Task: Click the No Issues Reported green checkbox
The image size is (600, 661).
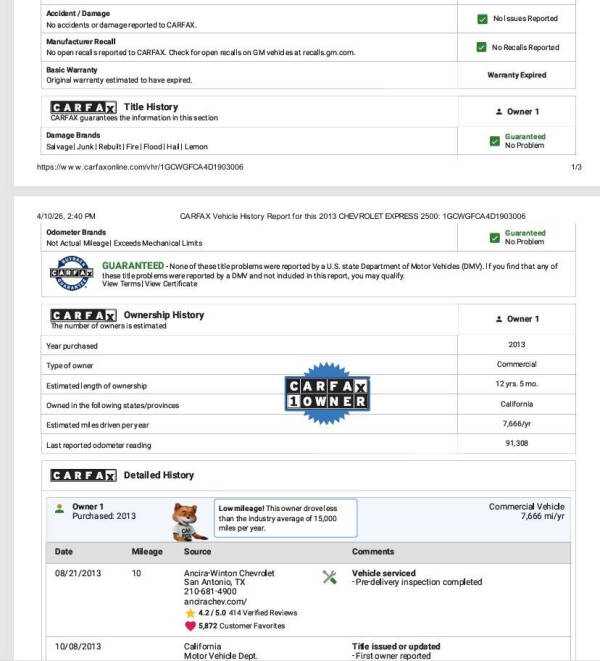Action: (482, 19)
